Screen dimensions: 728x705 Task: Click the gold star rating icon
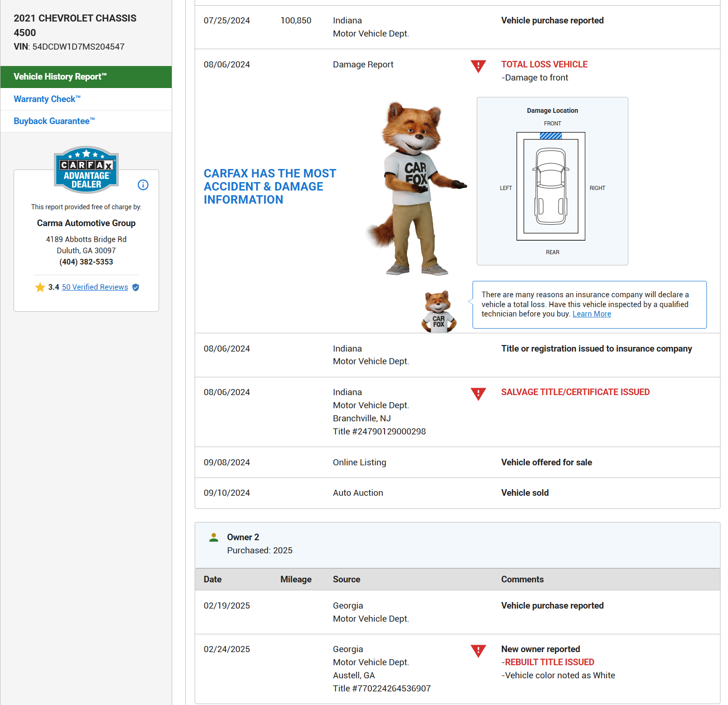(x=40, y=287)
